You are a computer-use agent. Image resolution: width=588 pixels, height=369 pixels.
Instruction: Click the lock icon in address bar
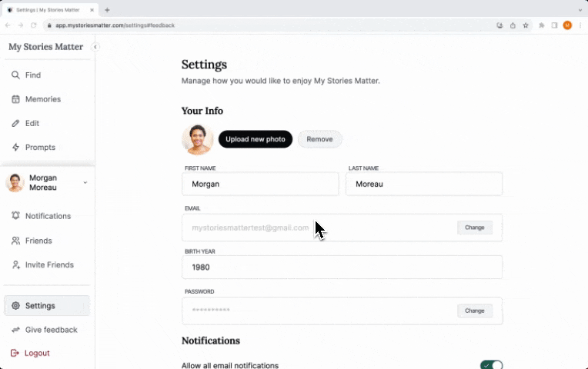[49, 25]
